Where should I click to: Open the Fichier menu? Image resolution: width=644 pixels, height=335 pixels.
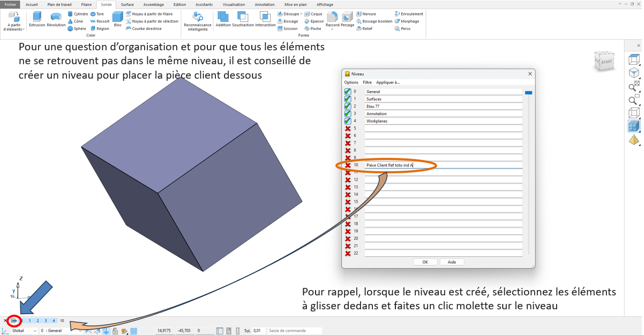click(11, 4)
